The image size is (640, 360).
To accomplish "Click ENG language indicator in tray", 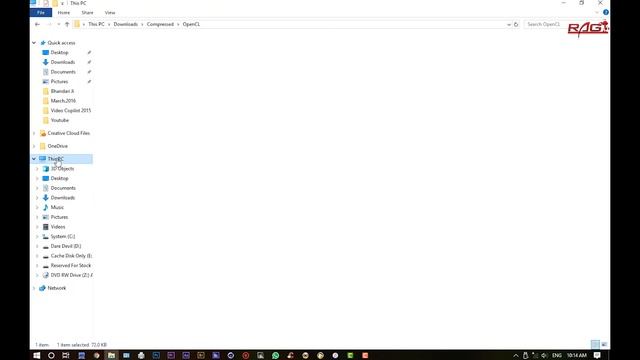I will coord(556,356).
